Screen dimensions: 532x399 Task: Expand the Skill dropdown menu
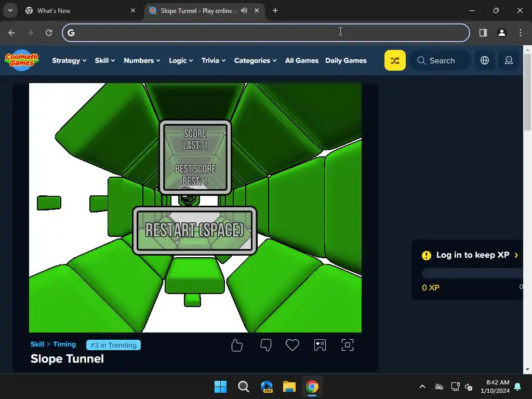tap(105, 60)
